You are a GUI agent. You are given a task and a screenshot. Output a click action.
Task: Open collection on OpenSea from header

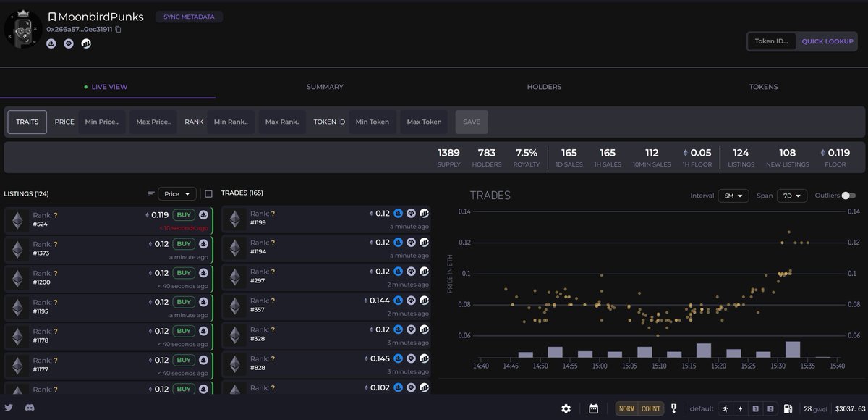click(x=51, y=43)
